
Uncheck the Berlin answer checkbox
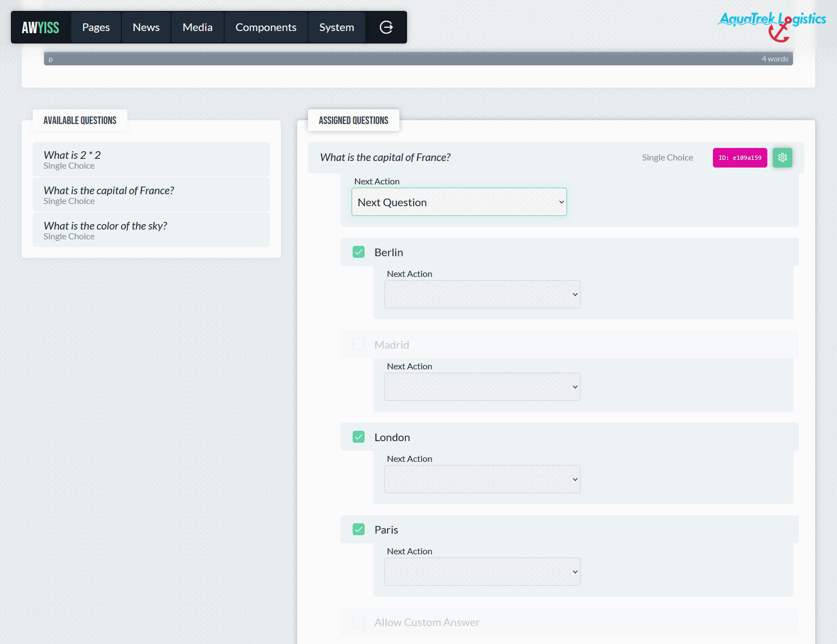click(359, 252)
